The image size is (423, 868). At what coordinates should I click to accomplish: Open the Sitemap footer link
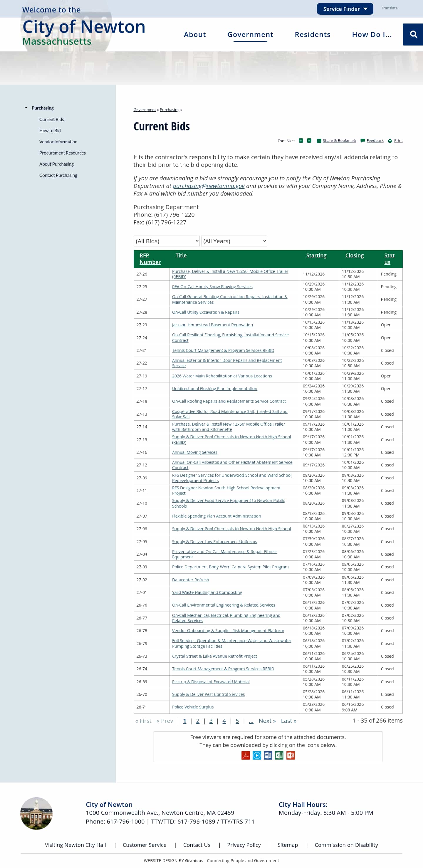pyautogui.click(x=288, y=845)
